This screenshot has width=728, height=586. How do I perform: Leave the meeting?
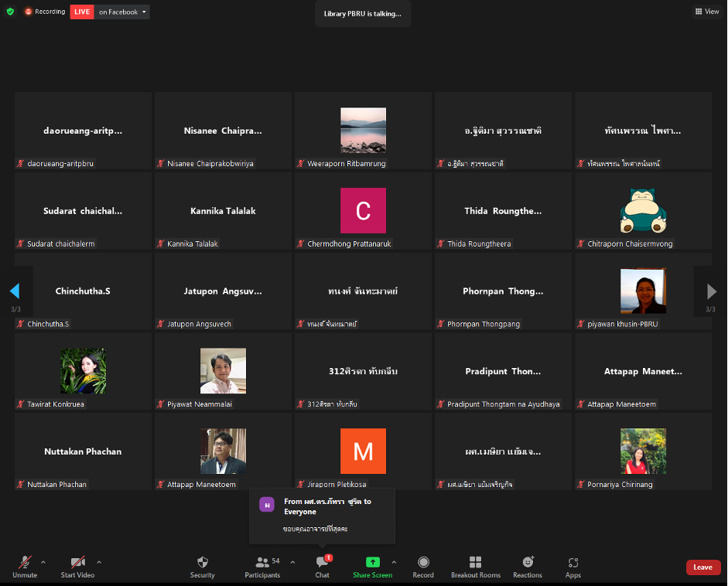tap(702, 567)
